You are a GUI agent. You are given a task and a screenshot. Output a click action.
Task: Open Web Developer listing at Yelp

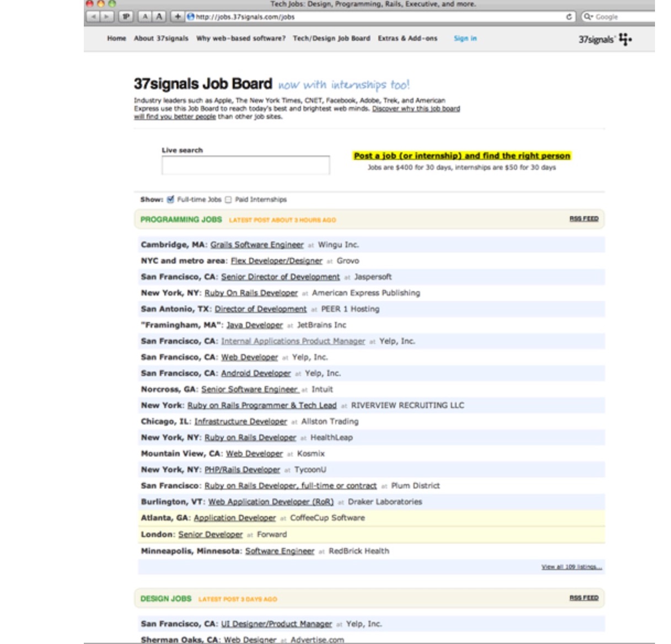[250, 357]
